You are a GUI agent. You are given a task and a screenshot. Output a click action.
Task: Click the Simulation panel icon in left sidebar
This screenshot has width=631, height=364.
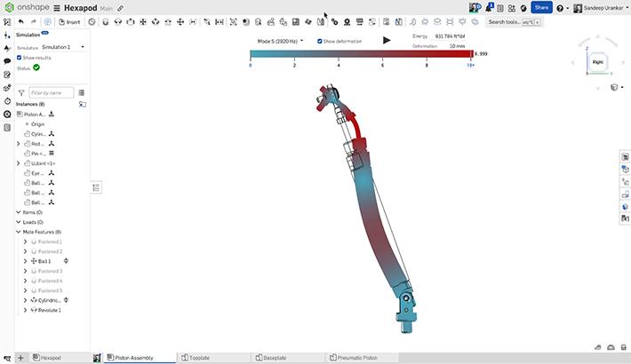coord(7,115)
